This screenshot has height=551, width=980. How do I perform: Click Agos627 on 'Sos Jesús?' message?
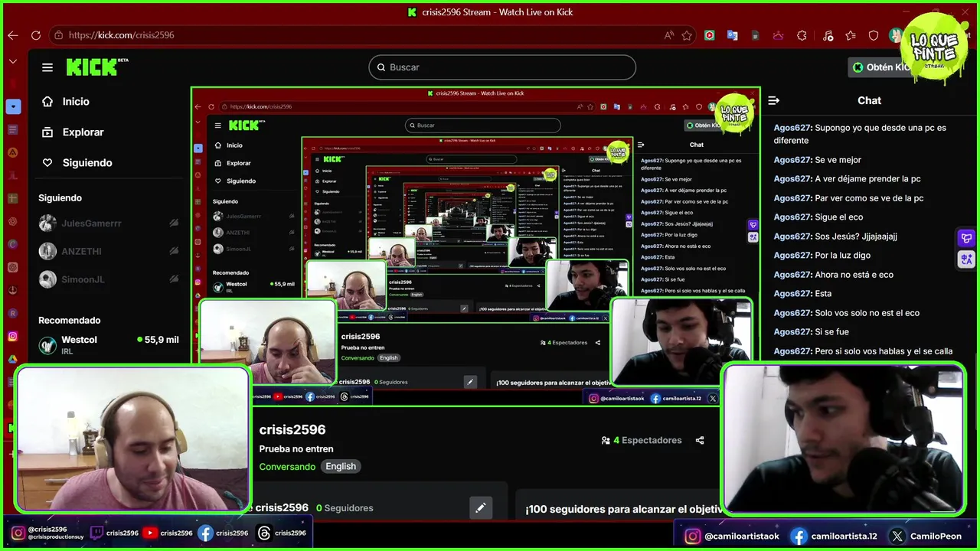(792, 236)
